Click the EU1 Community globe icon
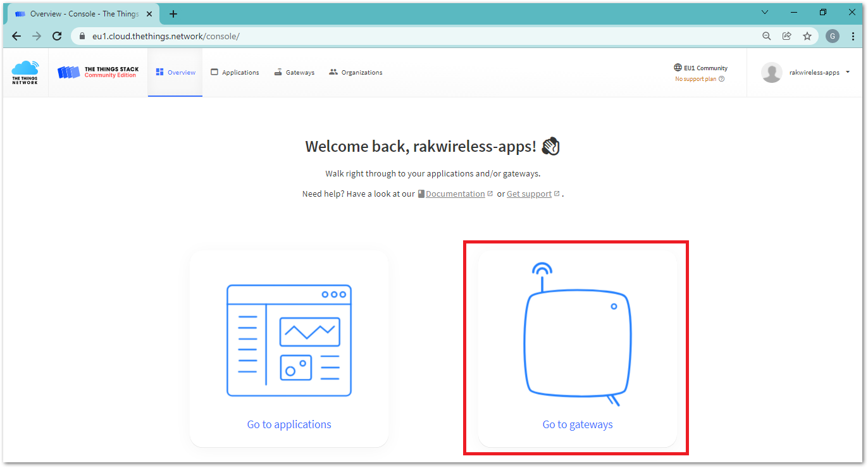 (676, 68)
